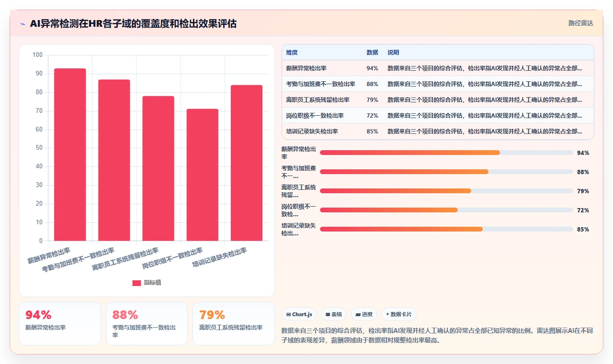Click the 离职员工系统残留检出率 chart bar
Image resolution: width=613 pixels, height=364 pixels.
[158, 168]
